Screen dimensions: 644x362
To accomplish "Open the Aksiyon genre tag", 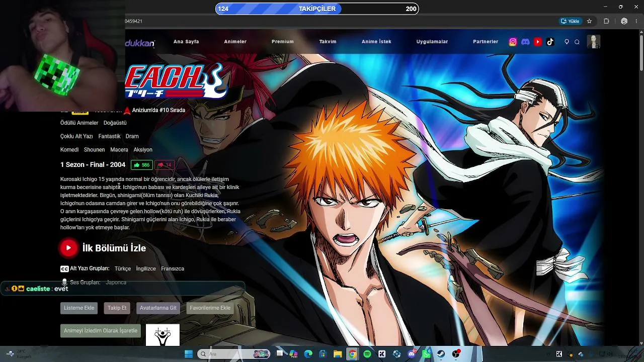I will (143, 150).
